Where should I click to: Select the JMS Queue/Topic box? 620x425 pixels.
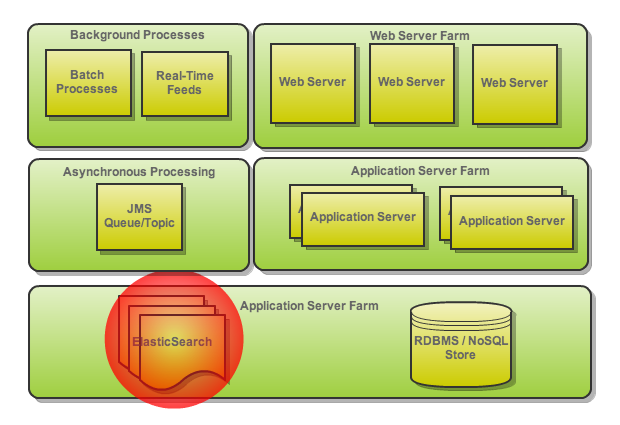(x=140, y=217)
